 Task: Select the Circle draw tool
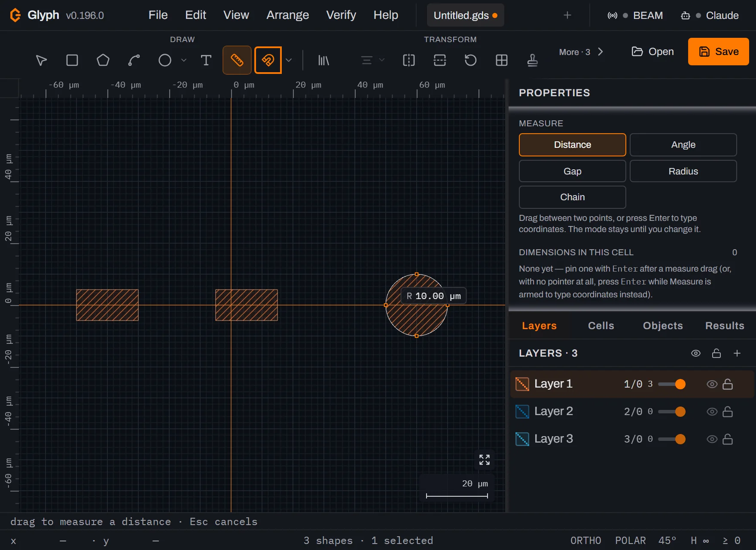tap(165, 60)
